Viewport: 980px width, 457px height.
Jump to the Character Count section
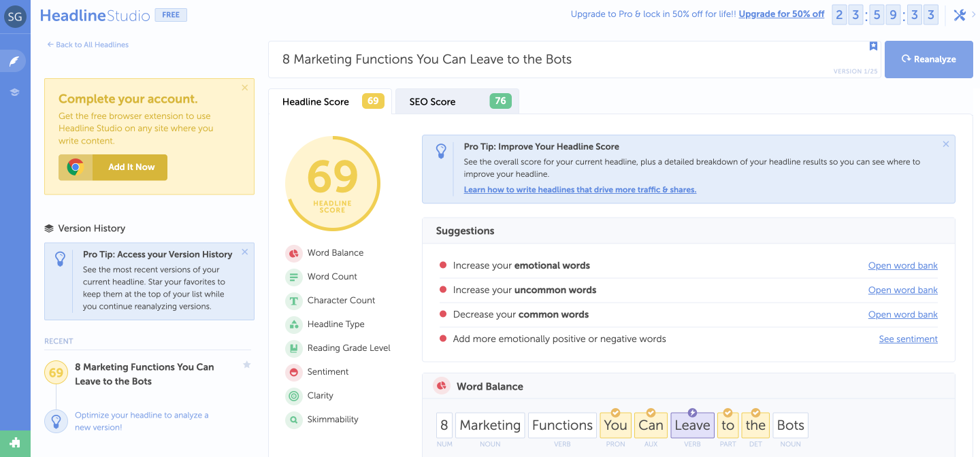coord(342,301)
